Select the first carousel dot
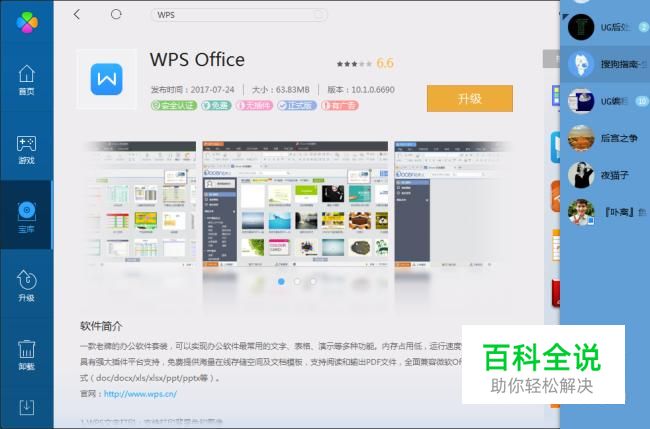This screenshot has height=429, width=650. point(281,281)
